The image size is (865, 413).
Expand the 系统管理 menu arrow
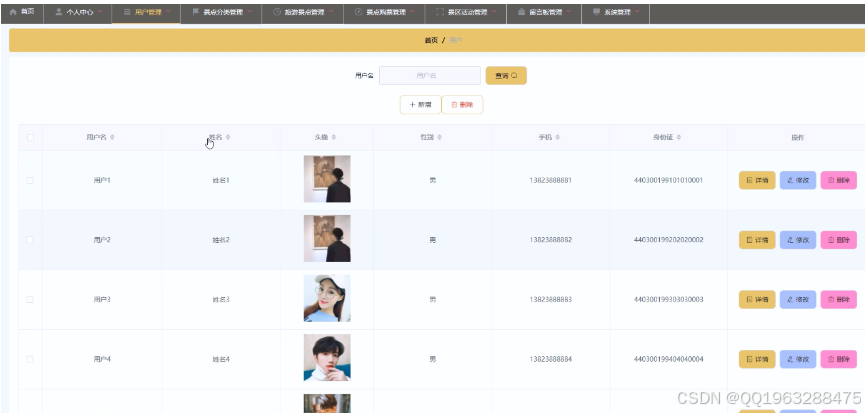(x=637, y=12)
